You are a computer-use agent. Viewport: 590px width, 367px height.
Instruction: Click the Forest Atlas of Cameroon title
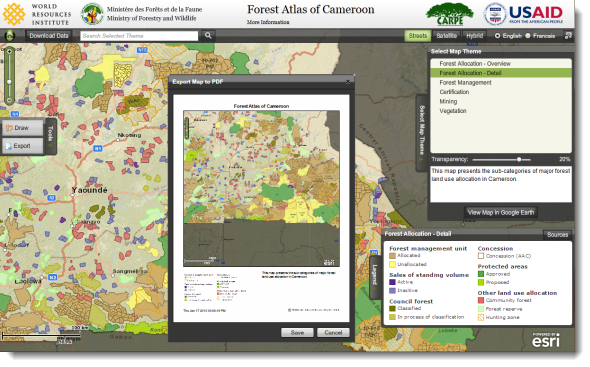pos(311,9)
